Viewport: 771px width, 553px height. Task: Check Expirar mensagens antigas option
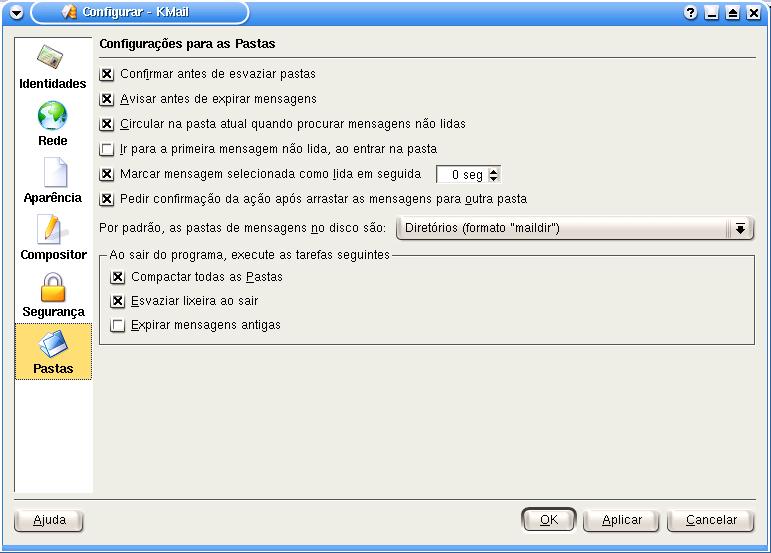click(119, 325)
